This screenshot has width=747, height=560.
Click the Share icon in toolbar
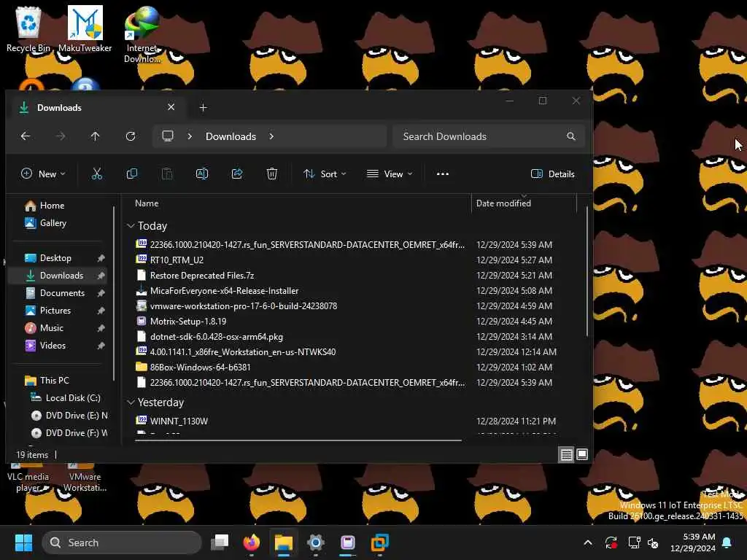point(237,174)
